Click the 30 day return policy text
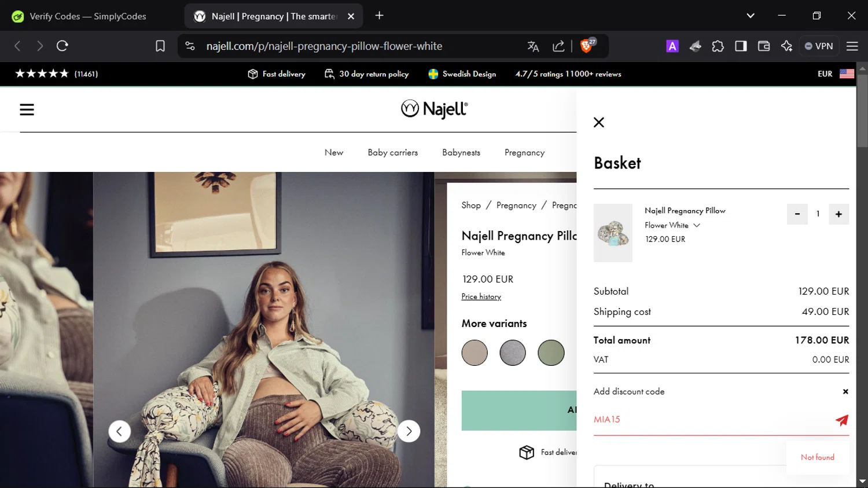The width and height of the screenshot is (868, 488). point(374,74)
